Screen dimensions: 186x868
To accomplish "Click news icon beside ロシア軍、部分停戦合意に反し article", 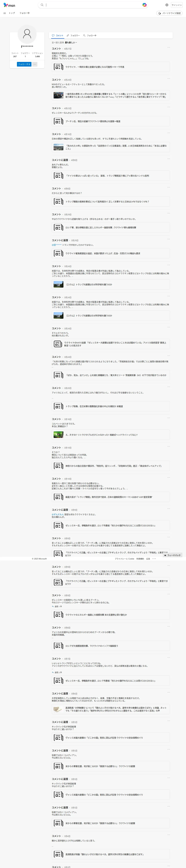I will [x=58, y=227].
